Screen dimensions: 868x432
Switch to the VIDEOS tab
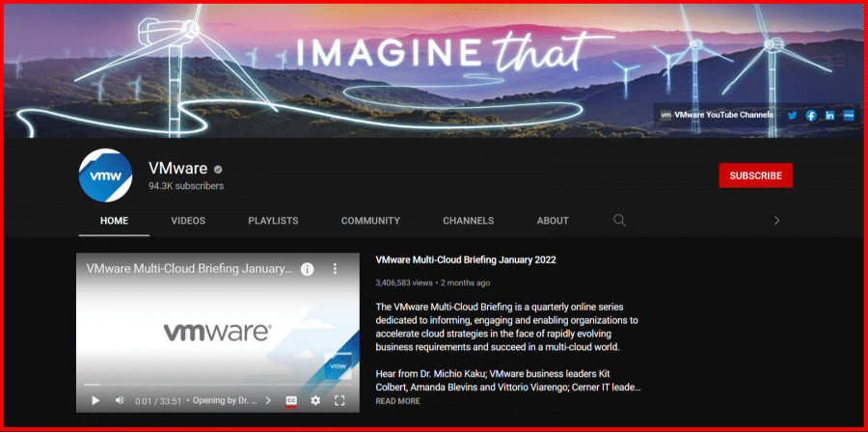pos(188,221)
